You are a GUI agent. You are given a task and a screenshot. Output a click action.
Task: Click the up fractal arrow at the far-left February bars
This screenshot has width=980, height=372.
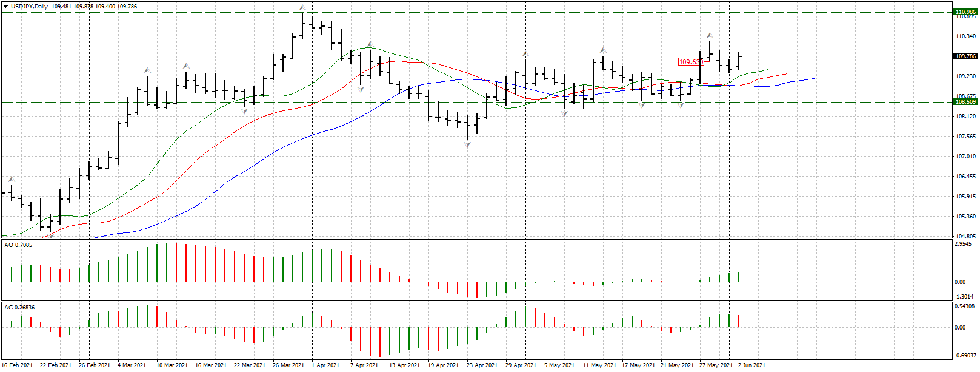11,179
